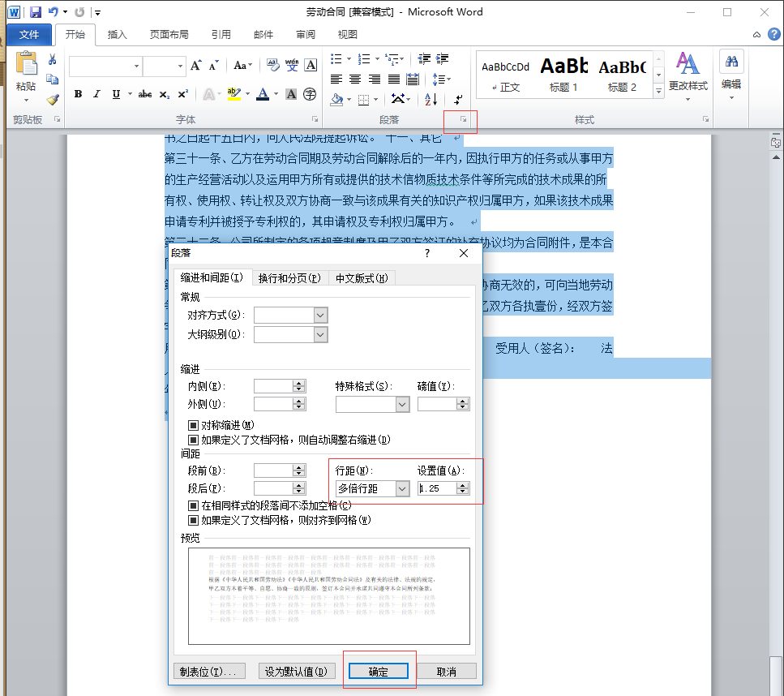Close the 段落 dialog with X
Image resolution: width=784 pixels, height=696 pixels.
[464, 253]
